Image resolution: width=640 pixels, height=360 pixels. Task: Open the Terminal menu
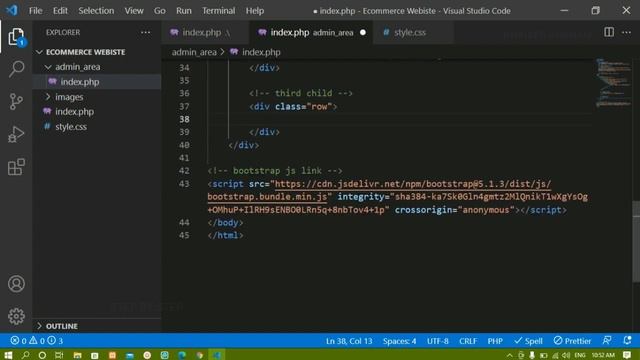218,11
